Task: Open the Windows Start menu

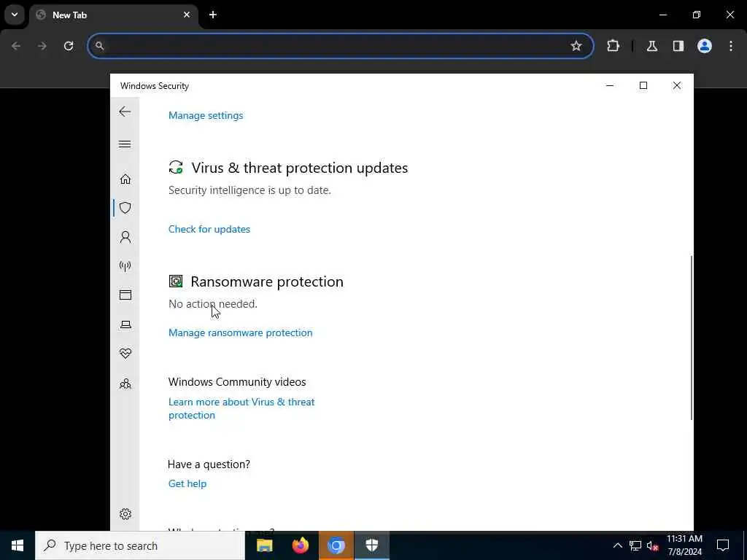Action: pos(18,545)
